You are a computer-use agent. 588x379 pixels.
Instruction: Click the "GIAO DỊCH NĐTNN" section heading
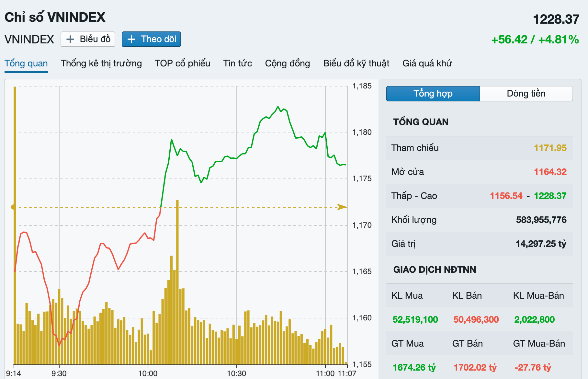coord(435,270)
